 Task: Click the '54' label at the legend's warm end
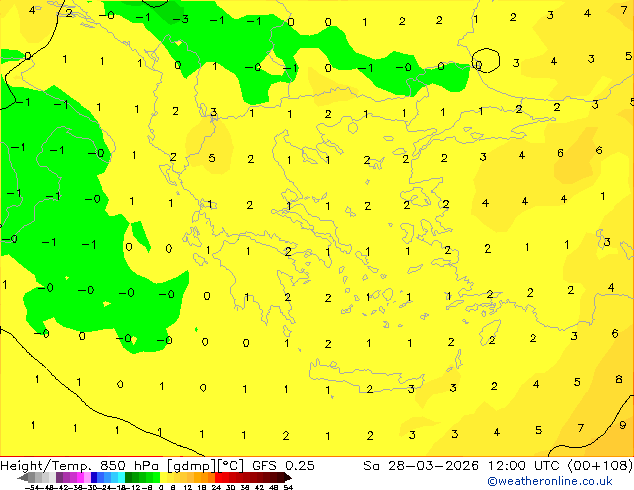(287, 487)
